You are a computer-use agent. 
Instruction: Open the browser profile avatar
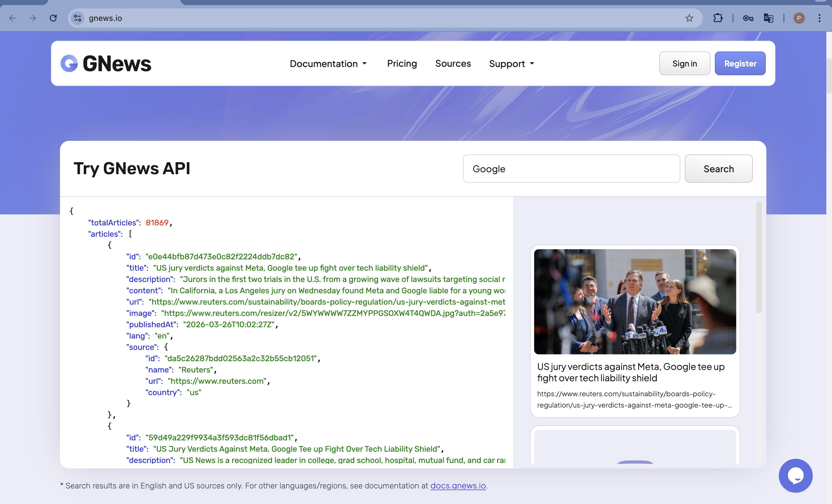799,18
